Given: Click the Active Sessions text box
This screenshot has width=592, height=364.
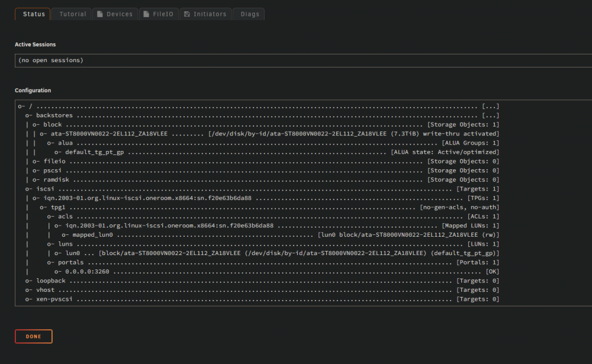Looking at the screenshot, I should pyautogui.click(x=303, y=60).
